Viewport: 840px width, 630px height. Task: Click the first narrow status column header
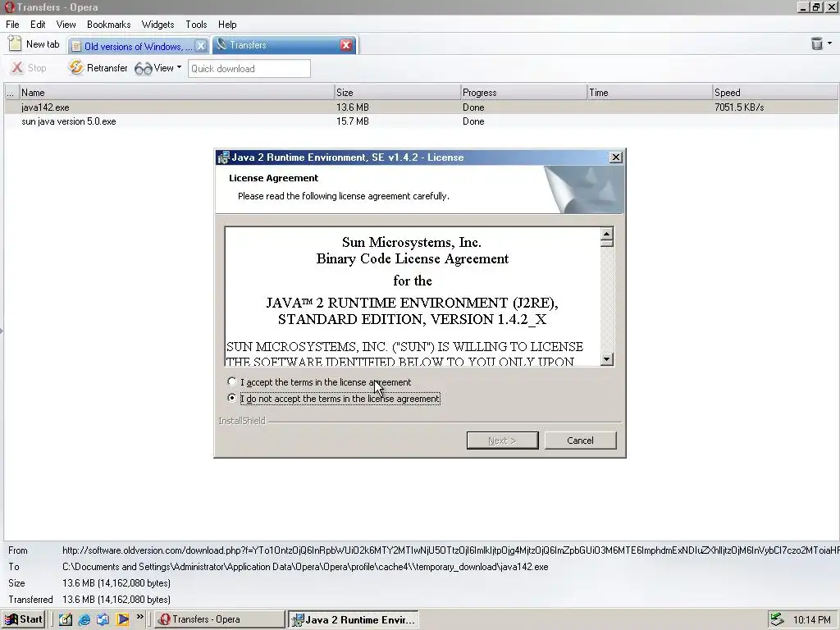[11, 92]
